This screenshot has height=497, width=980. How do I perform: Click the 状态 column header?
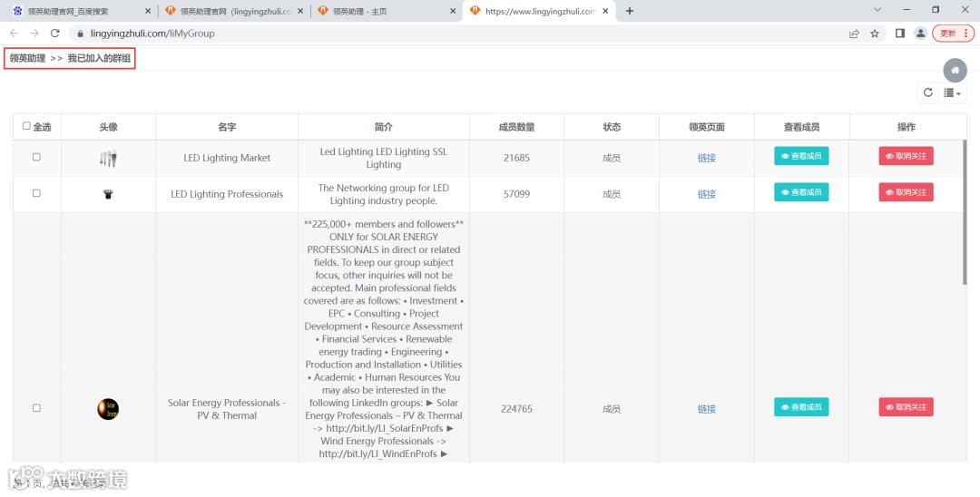pyautogui.click(x=612, y=127)
